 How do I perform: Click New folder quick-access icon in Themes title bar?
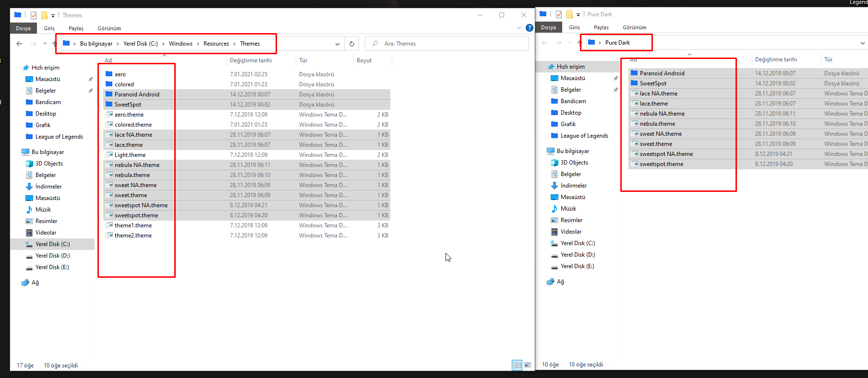[44, 15]
